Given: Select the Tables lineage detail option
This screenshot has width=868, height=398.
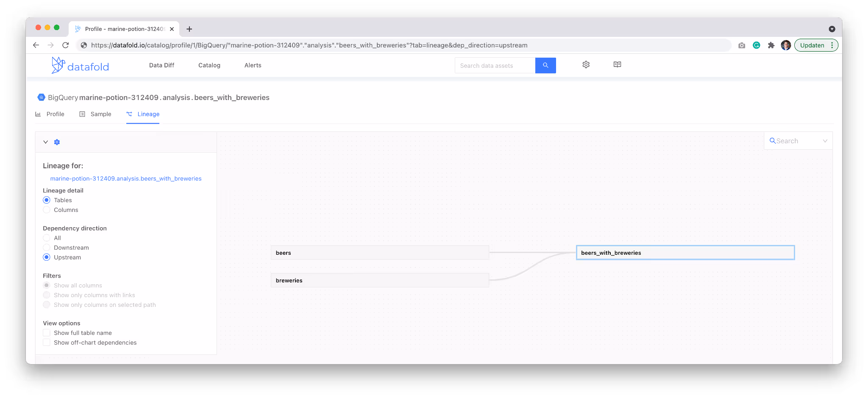Looking at the screenshot, I should click(47, 200).
